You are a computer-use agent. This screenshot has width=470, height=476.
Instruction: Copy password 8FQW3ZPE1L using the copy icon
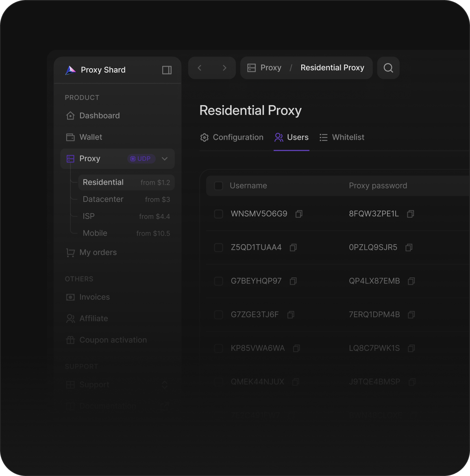[x=411, y=214]
